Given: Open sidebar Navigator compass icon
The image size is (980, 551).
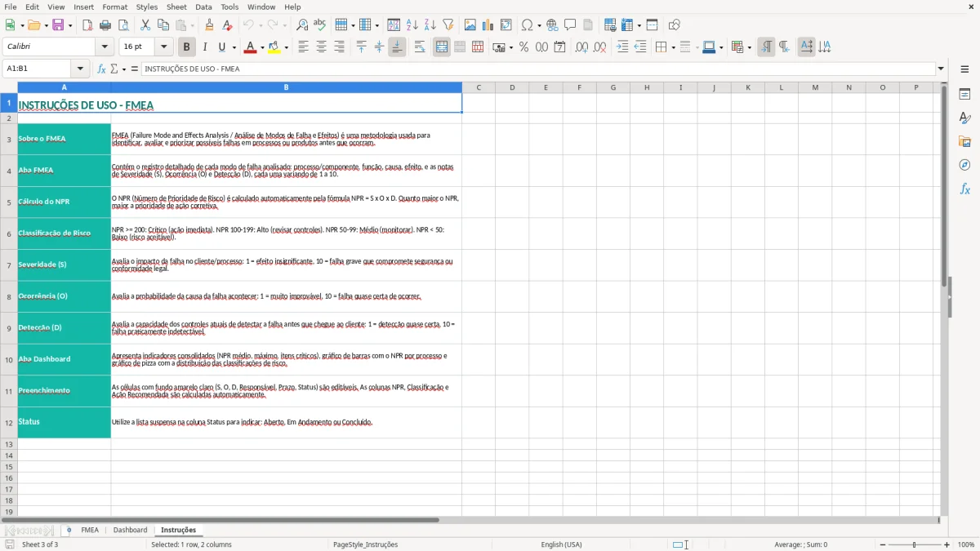Looking at the screenshot, I should tap(964, 165).
